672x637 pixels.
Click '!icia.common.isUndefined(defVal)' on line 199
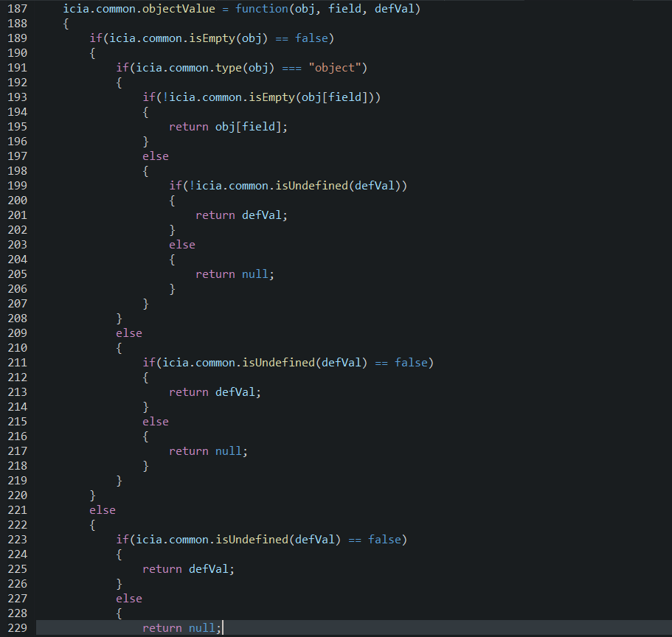tap(294, 186)
